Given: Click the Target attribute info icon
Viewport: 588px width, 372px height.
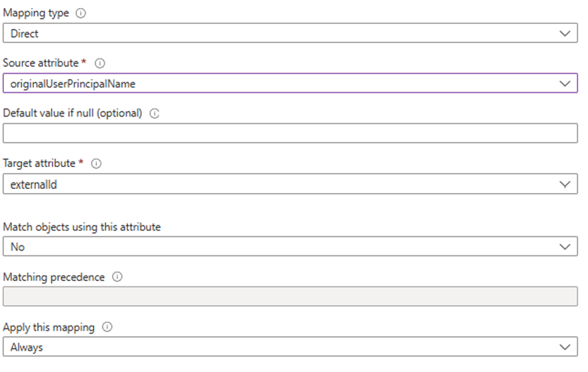Looking at the screenshot, I should [97, 163].
